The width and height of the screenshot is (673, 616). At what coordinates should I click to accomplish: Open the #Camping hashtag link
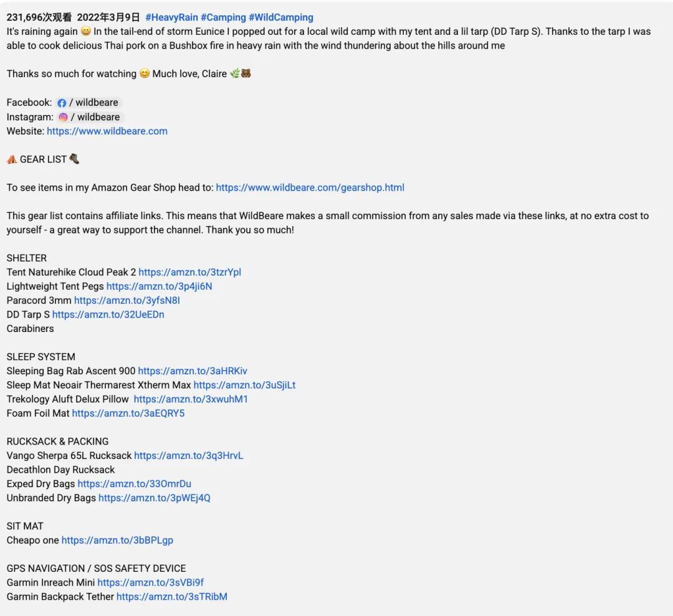point(223,17)
